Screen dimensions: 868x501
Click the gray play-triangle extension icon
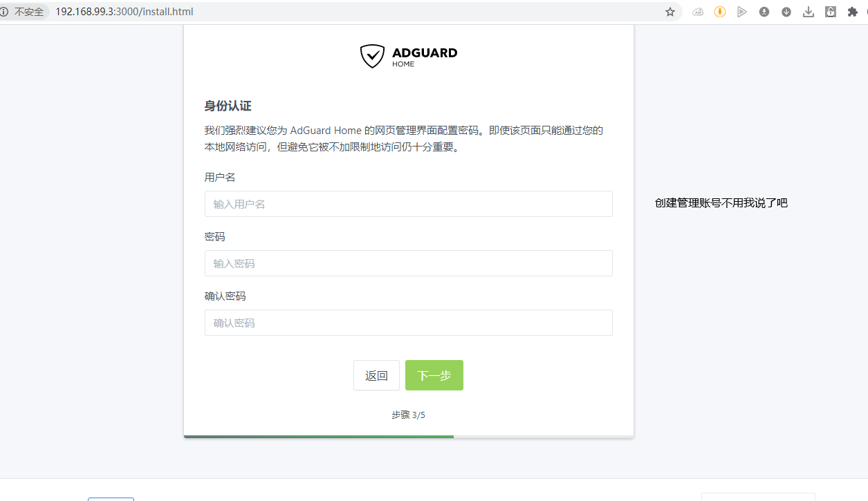742,12
